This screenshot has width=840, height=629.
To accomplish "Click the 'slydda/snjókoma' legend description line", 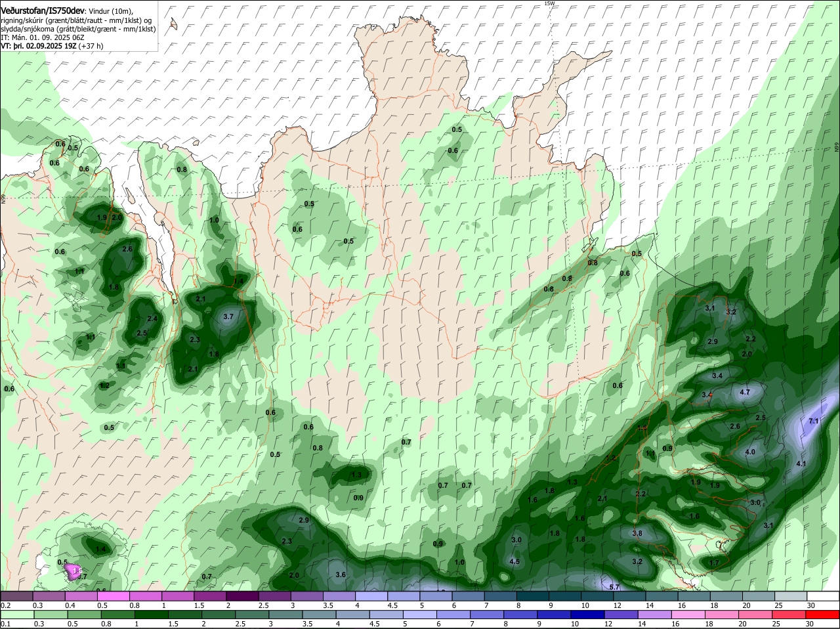I will point(78,29).
